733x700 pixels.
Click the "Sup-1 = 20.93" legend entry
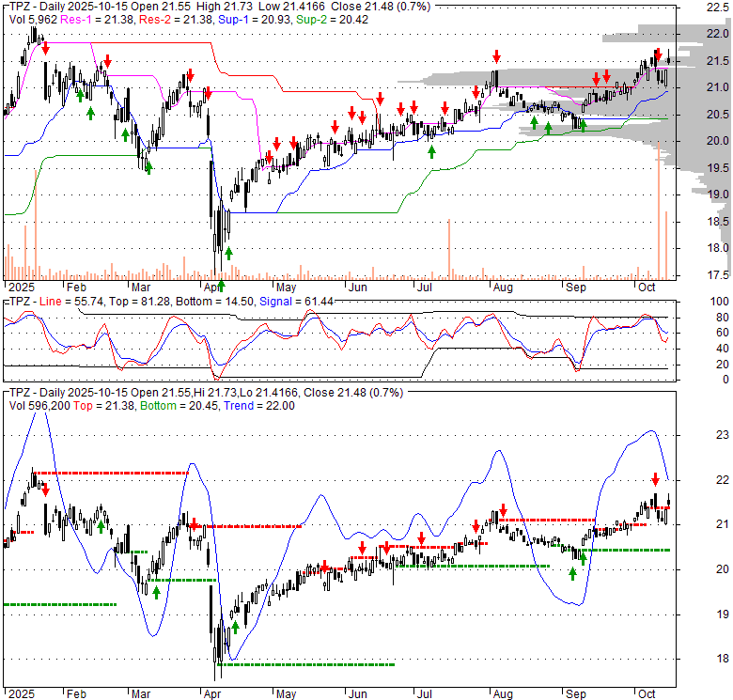[x=254, y=20]
